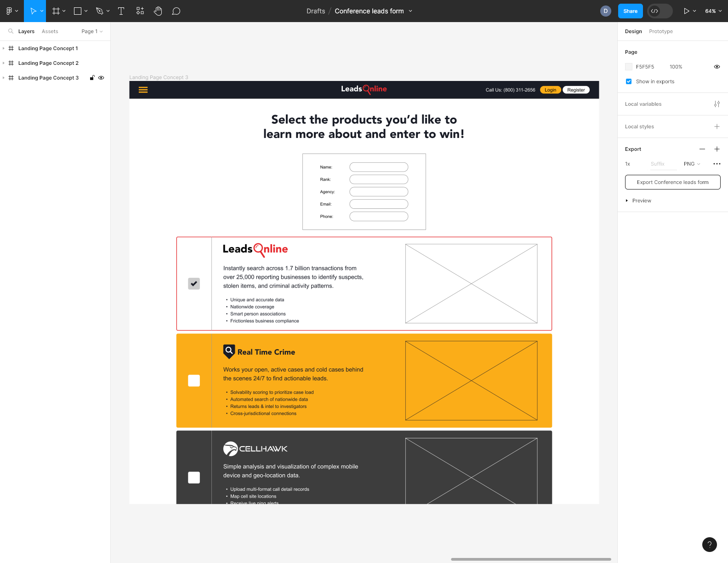
Task: Open the Frame tools dropdown arrow
Action: tap(64, 11)
